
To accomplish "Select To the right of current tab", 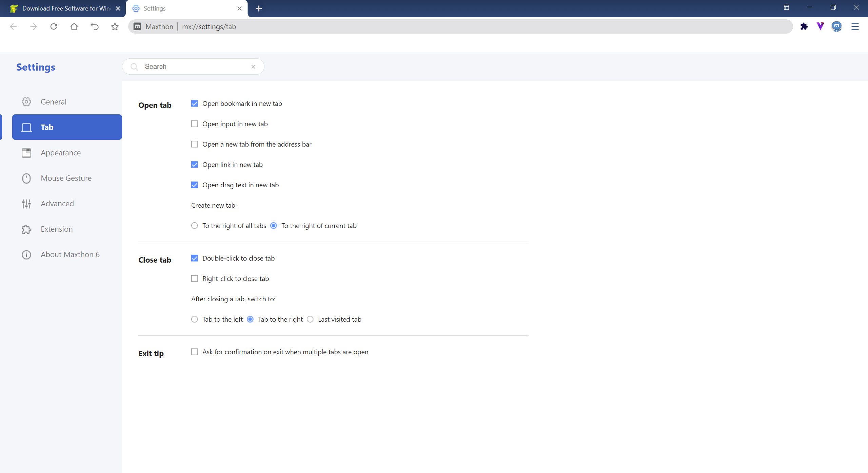I will [274, 226].
